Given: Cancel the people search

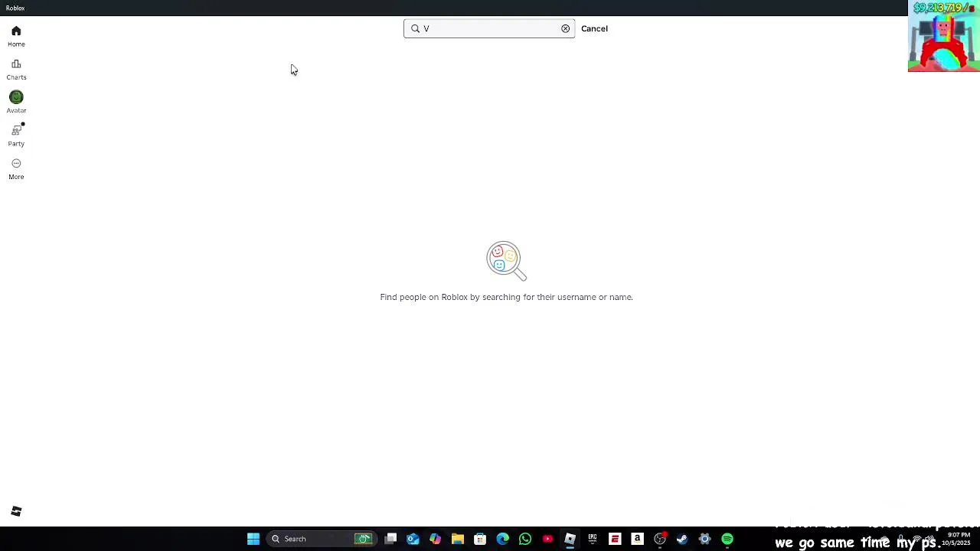Looking at the screenshot, I should [594, 28].
